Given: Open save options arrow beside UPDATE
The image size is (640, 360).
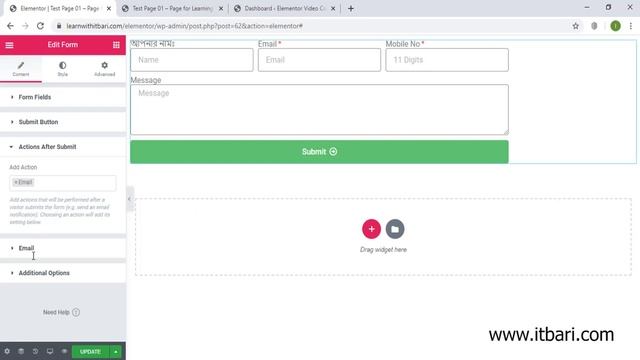Looking at the screenshot, I should coord(116,351).
